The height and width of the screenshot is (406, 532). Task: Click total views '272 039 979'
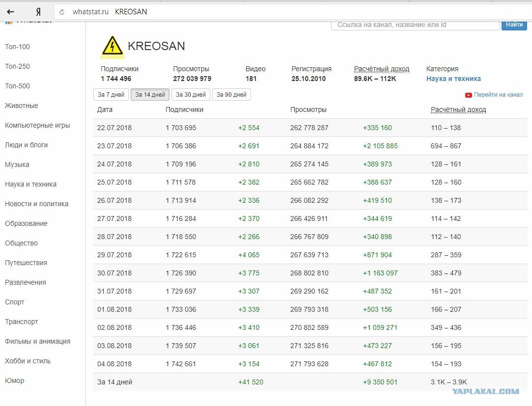(192, 79)
